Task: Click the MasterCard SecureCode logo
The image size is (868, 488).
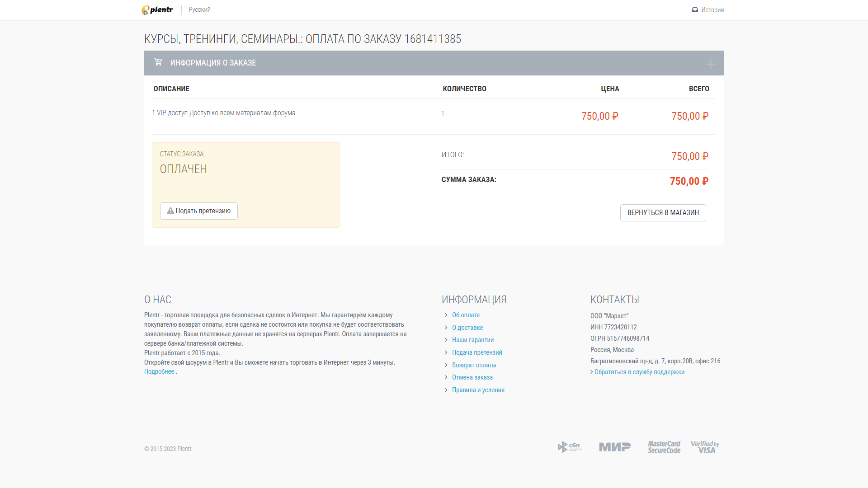Action: (x=664, y=447)
